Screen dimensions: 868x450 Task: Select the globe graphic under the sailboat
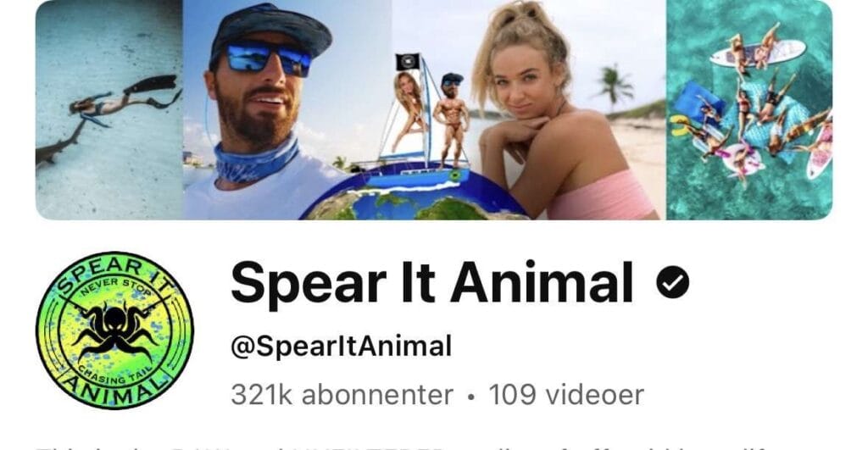[x=413, y=196]
